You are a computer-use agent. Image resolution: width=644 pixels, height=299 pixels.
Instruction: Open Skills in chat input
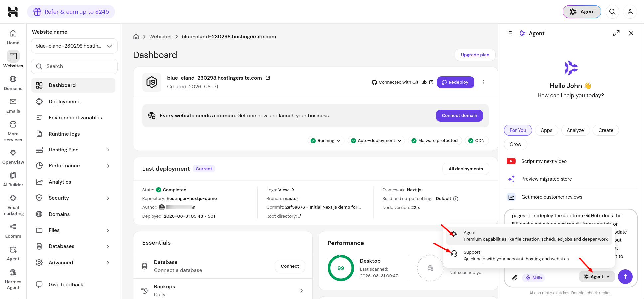click(534, 278)
